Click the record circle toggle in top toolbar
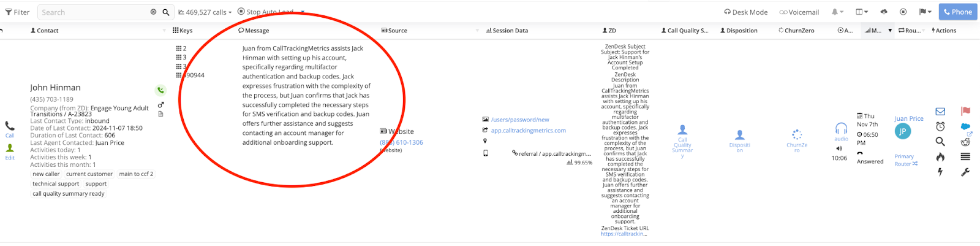Screen dimensions: 980x246 click(903, 12)
